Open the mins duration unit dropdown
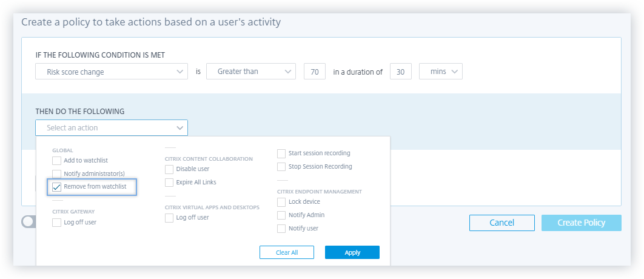Screen dimensions: 644x279 [x=441, y=72]
